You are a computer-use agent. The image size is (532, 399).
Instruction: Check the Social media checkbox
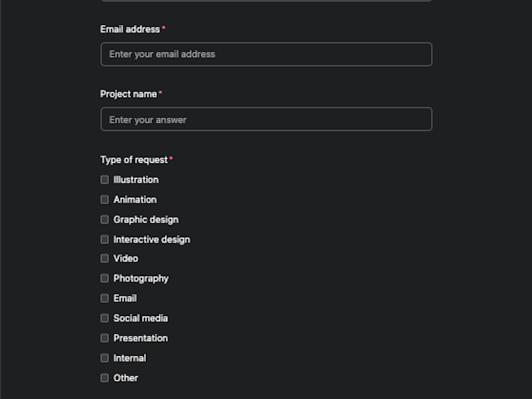(104, 318)
